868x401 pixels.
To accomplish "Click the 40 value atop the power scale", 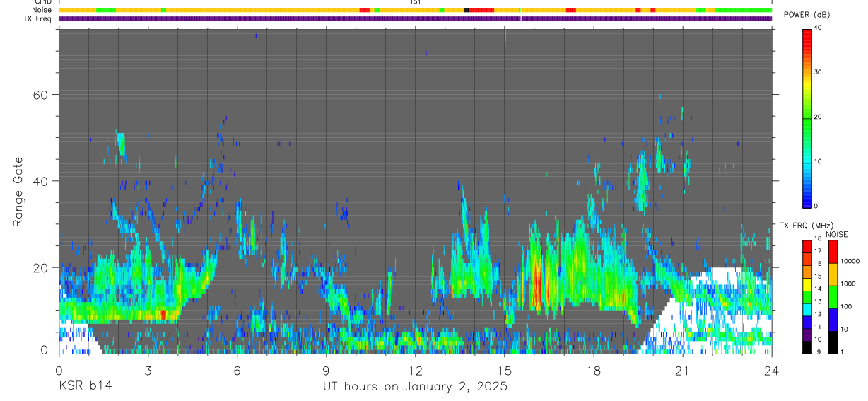I will [818, 28].
